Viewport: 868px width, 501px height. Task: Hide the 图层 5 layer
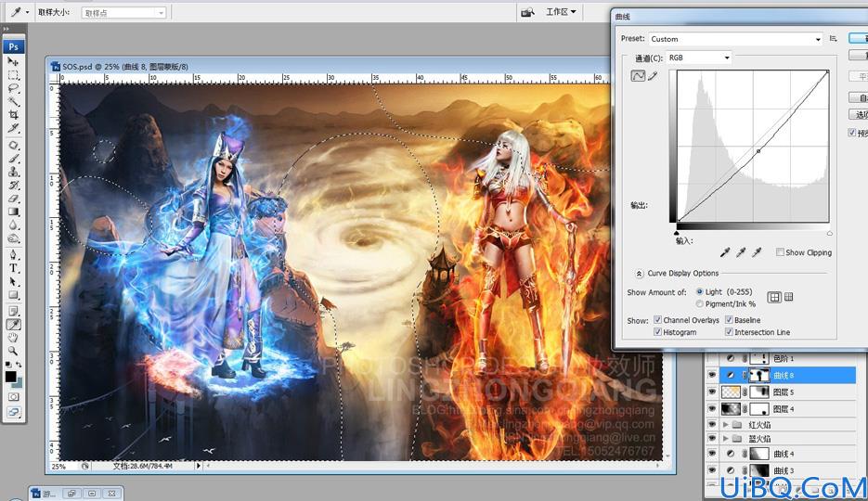(712, 392)
